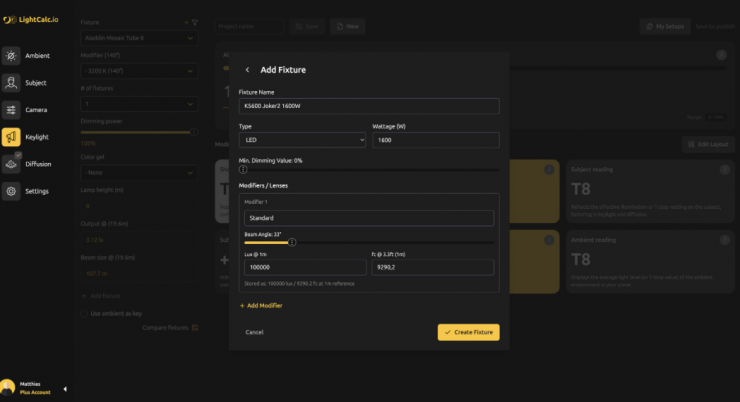Open the Ambient section icon in sidebar
This screenshot has height=402, width=740.
tap(11, 56)
